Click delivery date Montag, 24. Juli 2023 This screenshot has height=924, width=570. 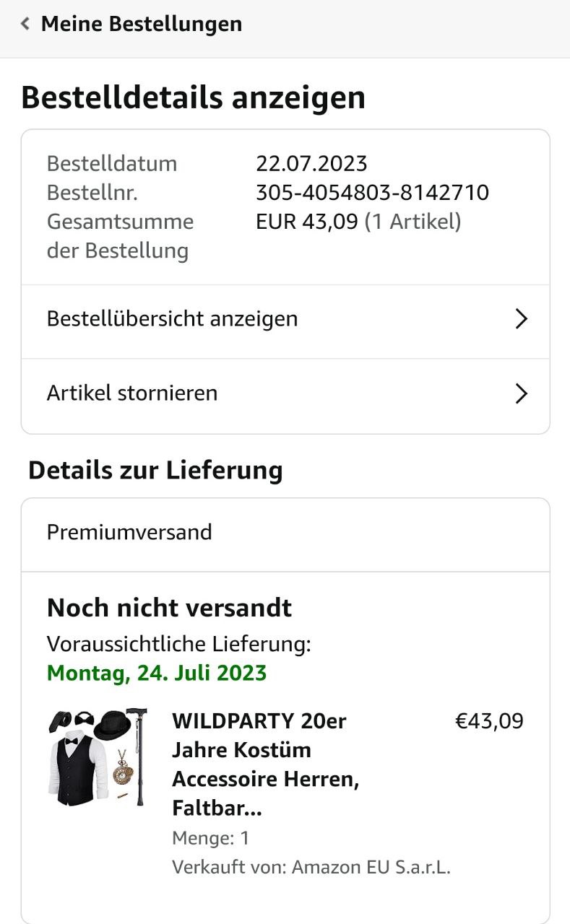click(157, 674)
